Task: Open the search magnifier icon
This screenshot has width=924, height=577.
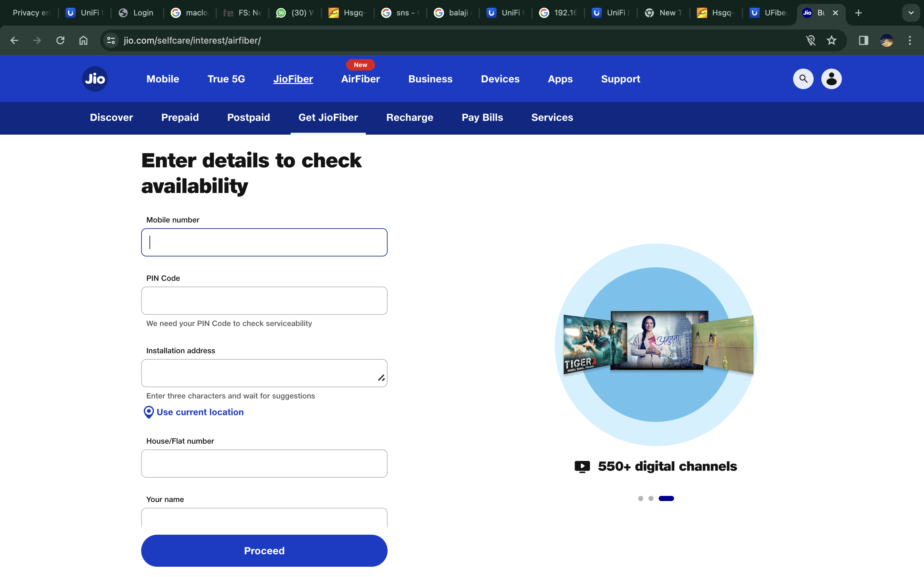Action: tap(803, 79)
